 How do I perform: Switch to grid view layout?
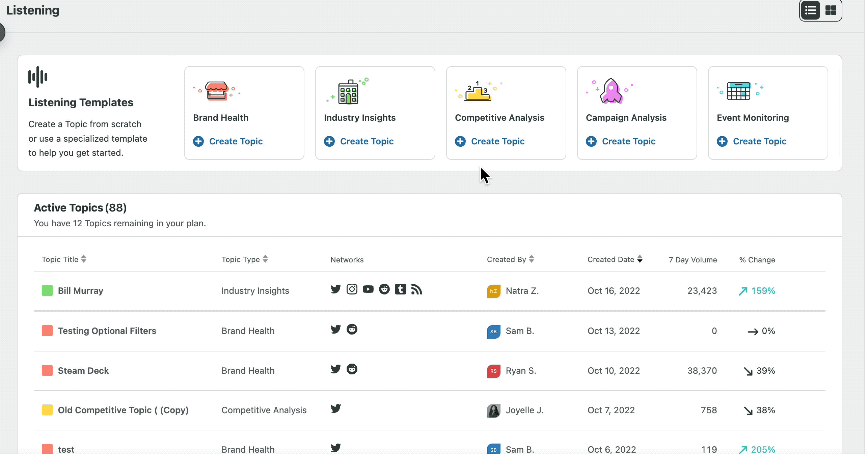(831, 10)
